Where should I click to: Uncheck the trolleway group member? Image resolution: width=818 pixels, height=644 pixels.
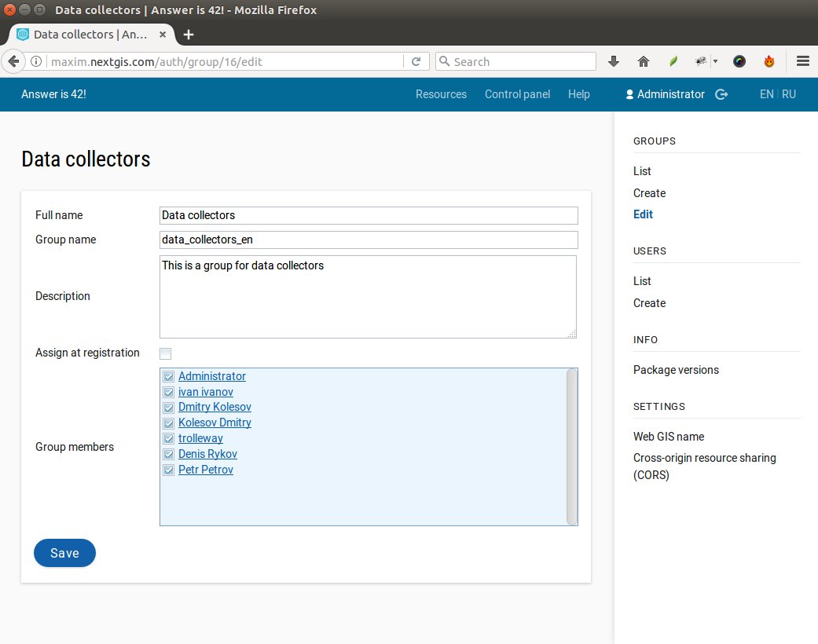(x=168, y=438)
